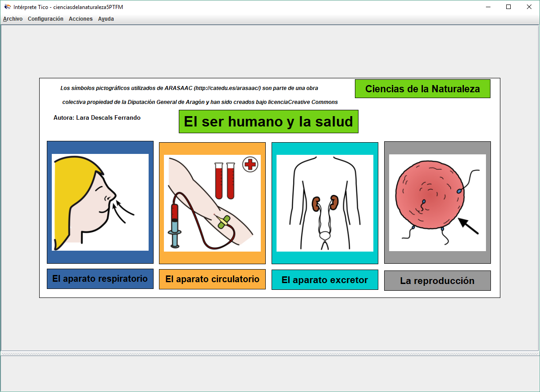The height and width of the screenshot is (392, 540).
Task: Select the El aparato excretor label
Action: (x=325, y=280)
